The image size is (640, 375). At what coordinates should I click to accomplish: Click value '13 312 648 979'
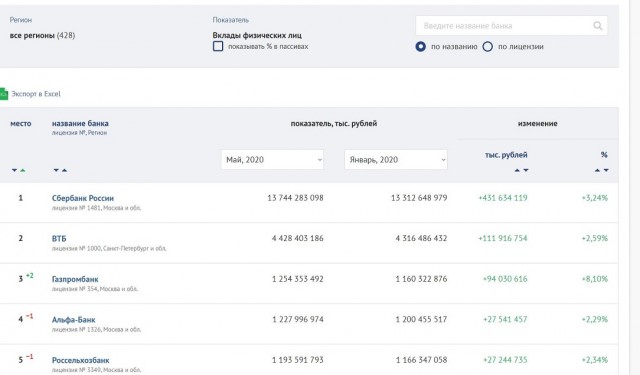pos(419,198)
